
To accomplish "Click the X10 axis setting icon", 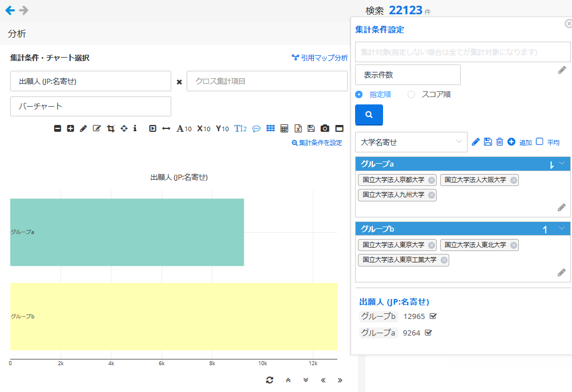I will 204,129.
